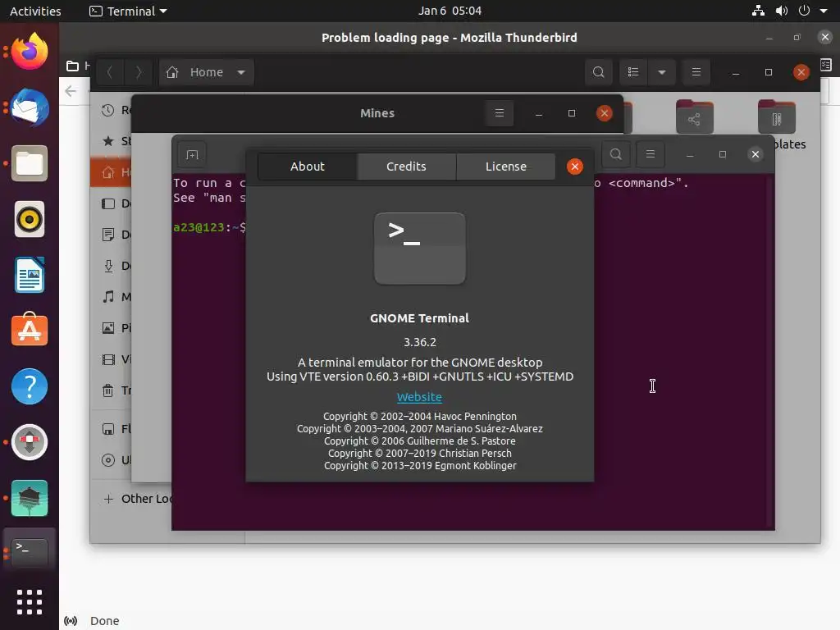The width and height of the screenshot is (840, 630).
Task: Select Downloads sidebar entry icon
Action: 108,266
